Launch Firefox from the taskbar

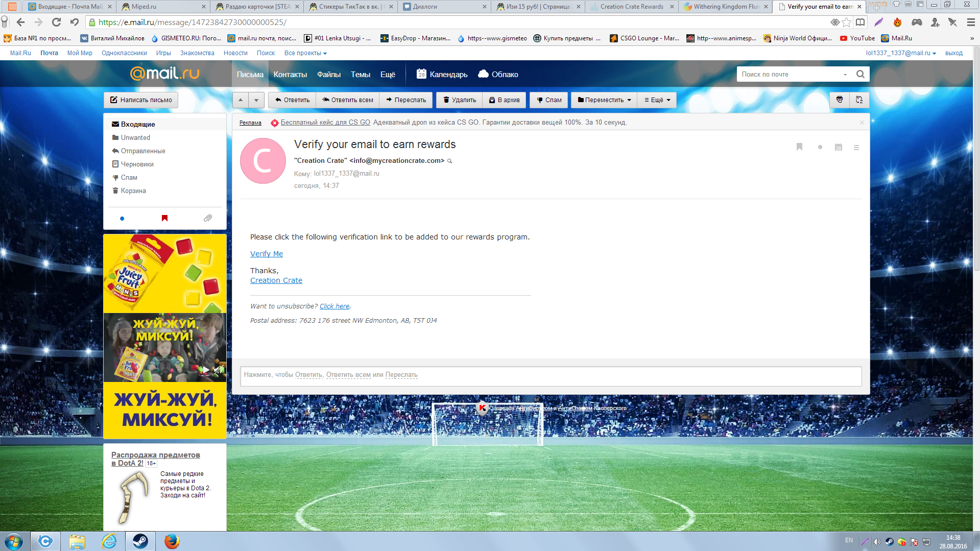coord(172,541)
